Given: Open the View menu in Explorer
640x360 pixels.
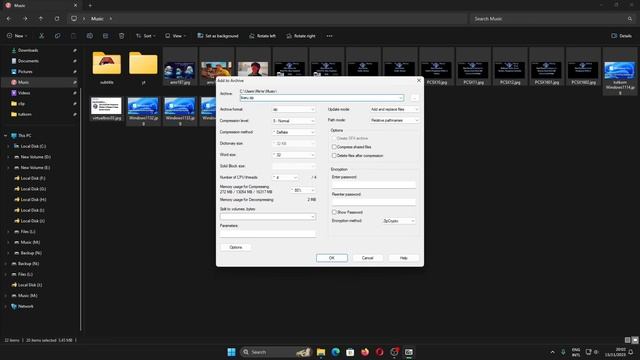Looking at the screenshot, I should (x=176, y=36).
